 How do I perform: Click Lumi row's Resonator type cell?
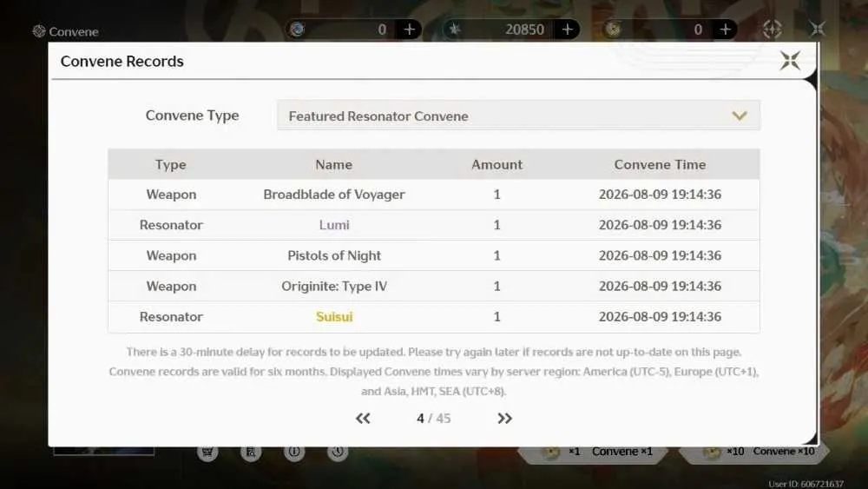(171, 225)
